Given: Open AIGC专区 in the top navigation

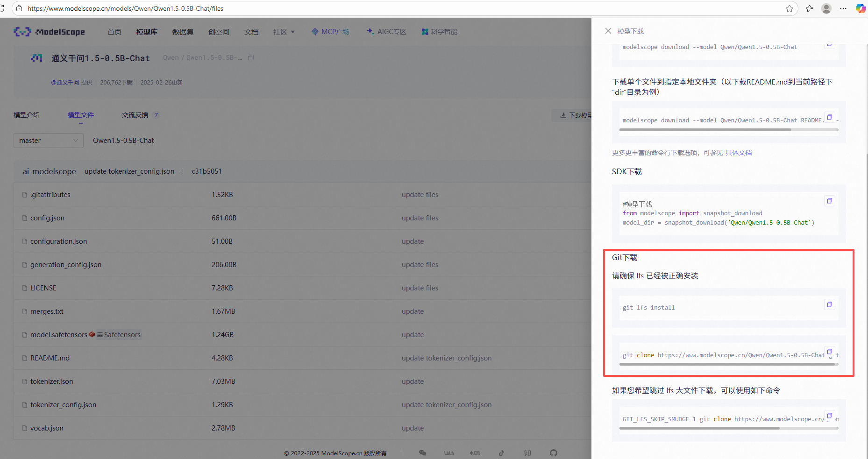Looking at the screenshot, I should (x=387, y=32).
